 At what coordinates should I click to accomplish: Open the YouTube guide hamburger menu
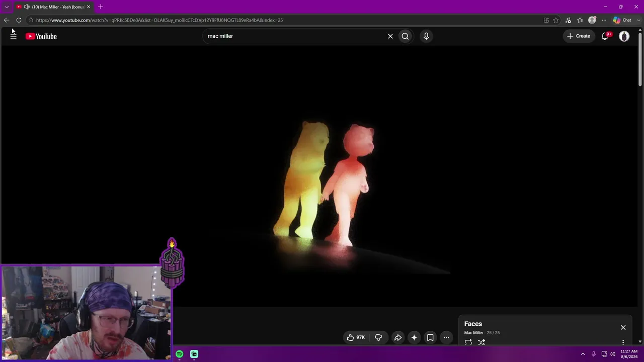click(14, 36)
